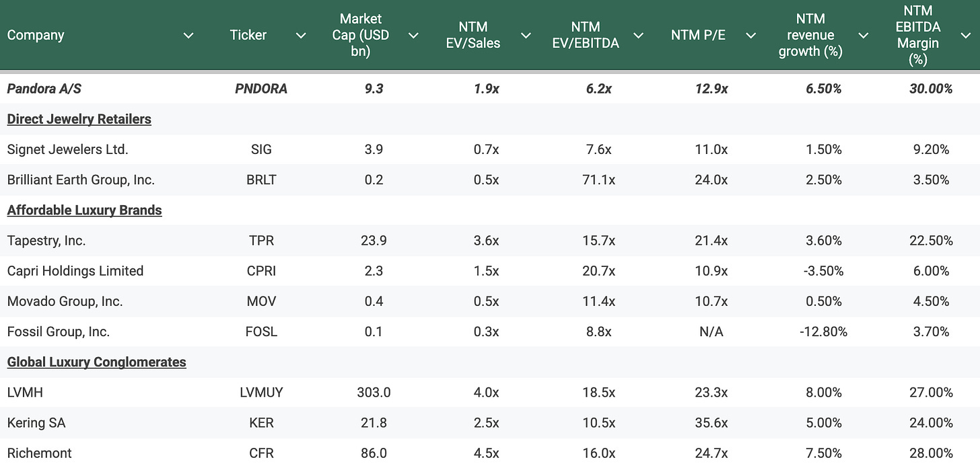Select the Capri Holdings Limited cell
This screenshot has height=466, width=980.
click(75, 271)
